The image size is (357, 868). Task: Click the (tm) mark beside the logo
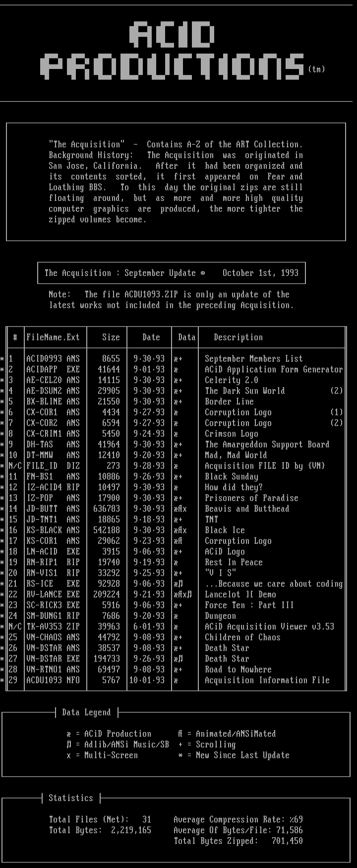click(x=316, y=69)
